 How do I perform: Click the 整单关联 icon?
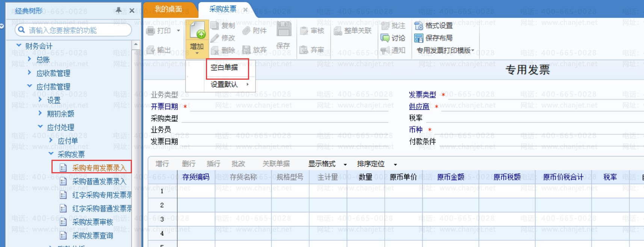click(x=338, y=31)
